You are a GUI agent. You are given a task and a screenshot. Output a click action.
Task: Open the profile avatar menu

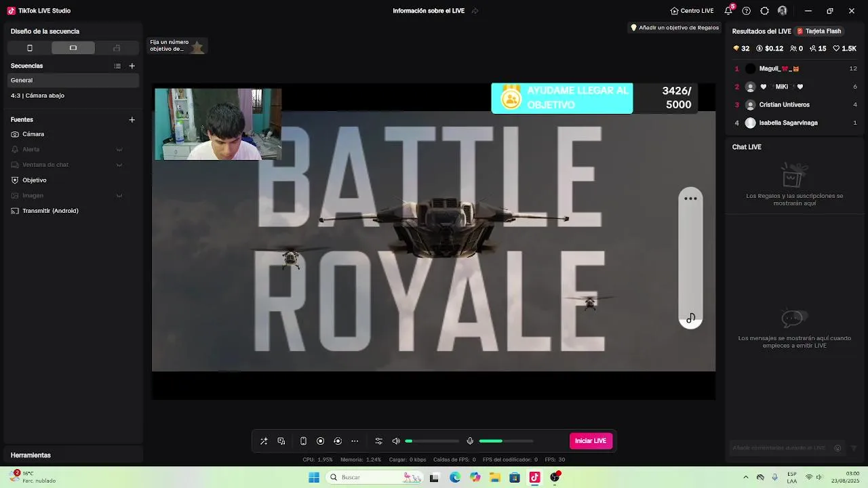click(783, 11)
